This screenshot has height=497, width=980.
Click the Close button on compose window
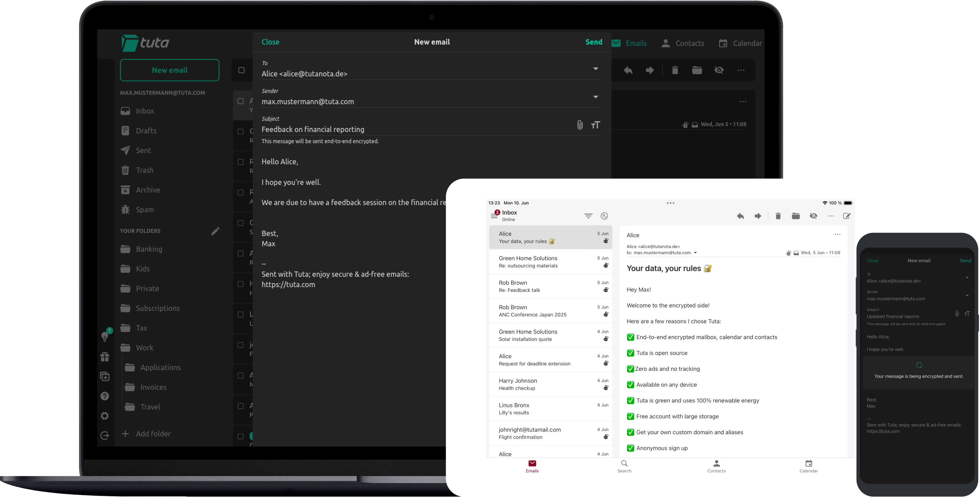pos(271,42)
